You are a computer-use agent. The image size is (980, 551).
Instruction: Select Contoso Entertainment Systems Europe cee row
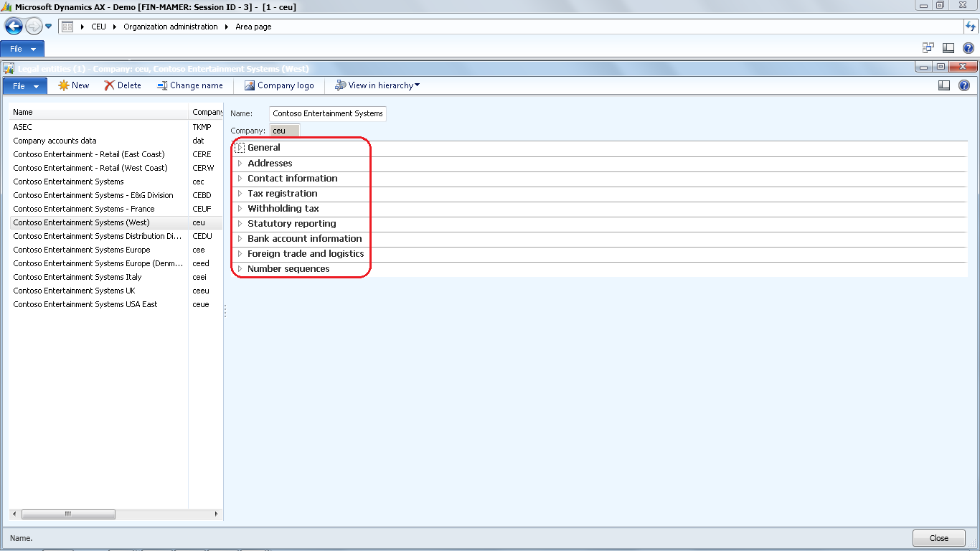click(116, 250)
